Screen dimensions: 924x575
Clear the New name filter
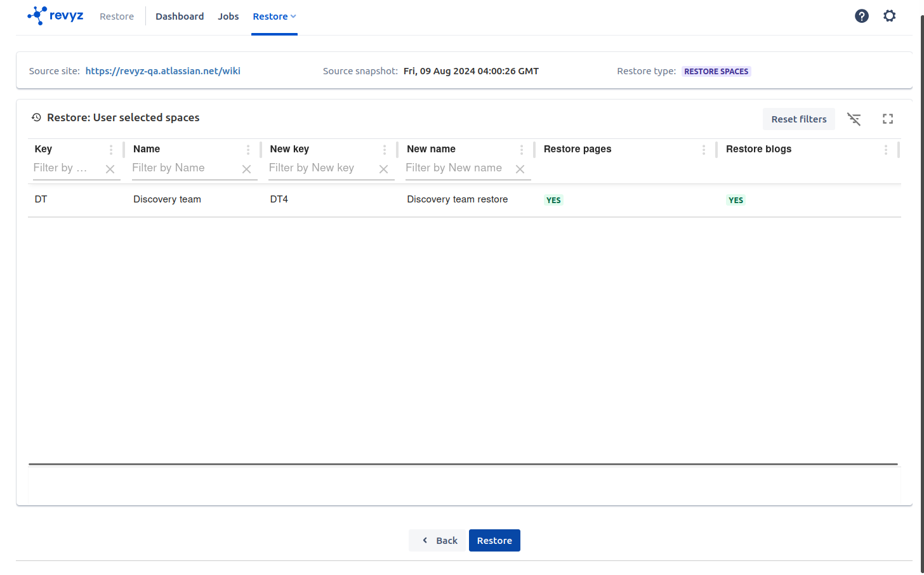tap(520, 169)
